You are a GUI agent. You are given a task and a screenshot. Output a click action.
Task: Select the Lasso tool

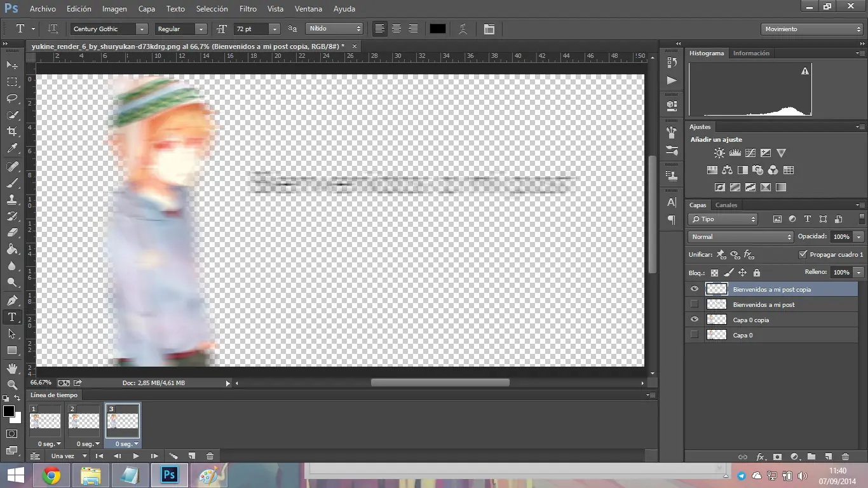pyautogui.click(x=12, y=98)
